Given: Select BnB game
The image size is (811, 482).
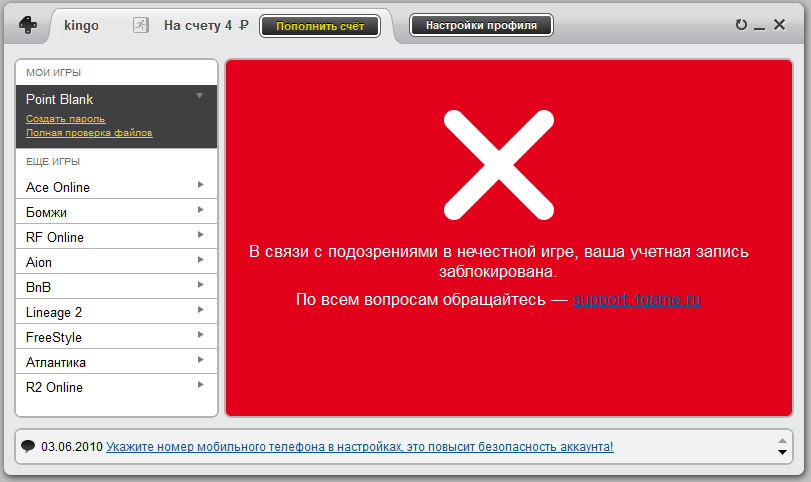Looking at the screenshot, I should point(116,287).
